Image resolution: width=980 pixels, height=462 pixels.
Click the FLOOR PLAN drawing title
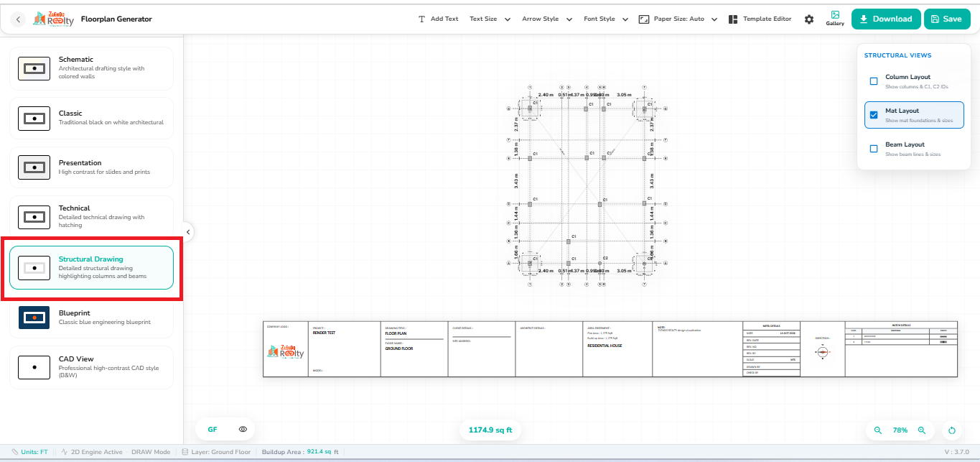pyautogui.click(x=396, y=333)
